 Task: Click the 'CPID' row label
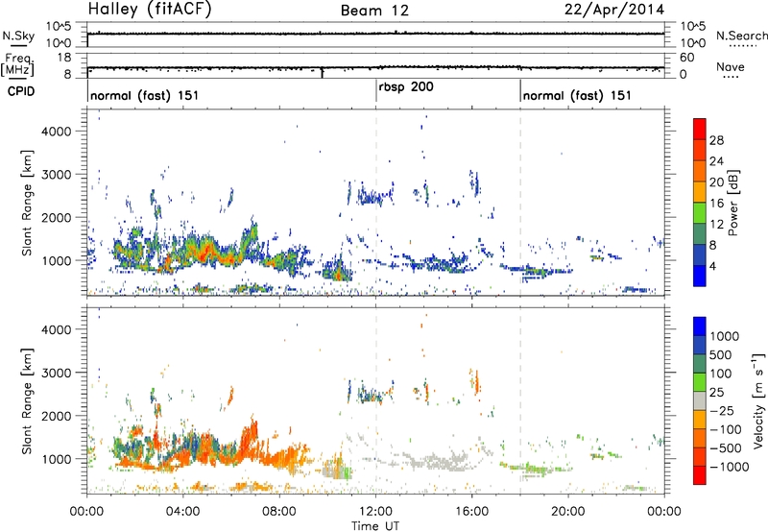pos(21,91)
